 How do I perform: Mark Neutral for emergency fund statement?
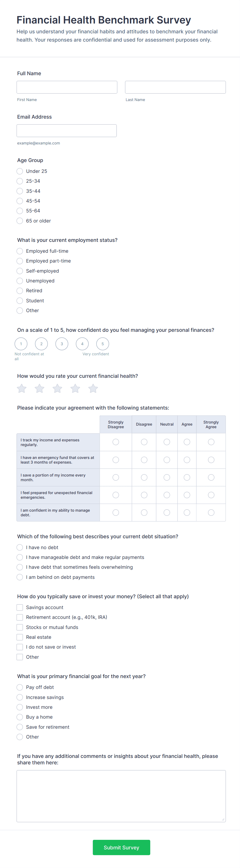167,460
